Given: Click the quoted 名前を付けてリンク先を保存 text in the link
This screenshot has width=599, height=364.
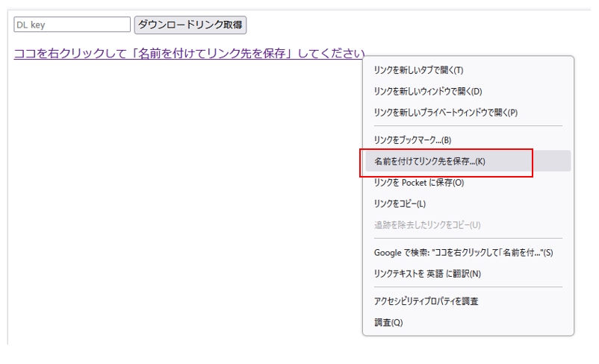Looking at the screenshot, I should (x=213, y=54).
